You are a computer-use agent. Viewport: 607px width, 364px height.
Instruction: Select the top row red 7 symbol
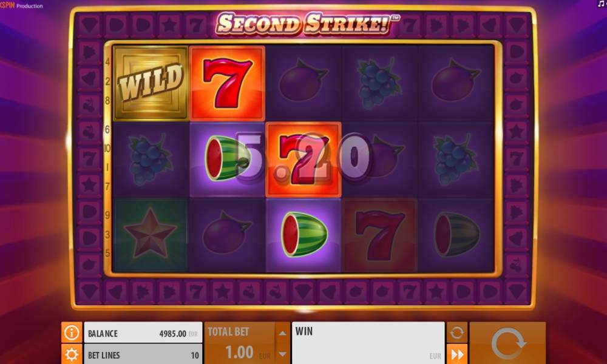227,83
